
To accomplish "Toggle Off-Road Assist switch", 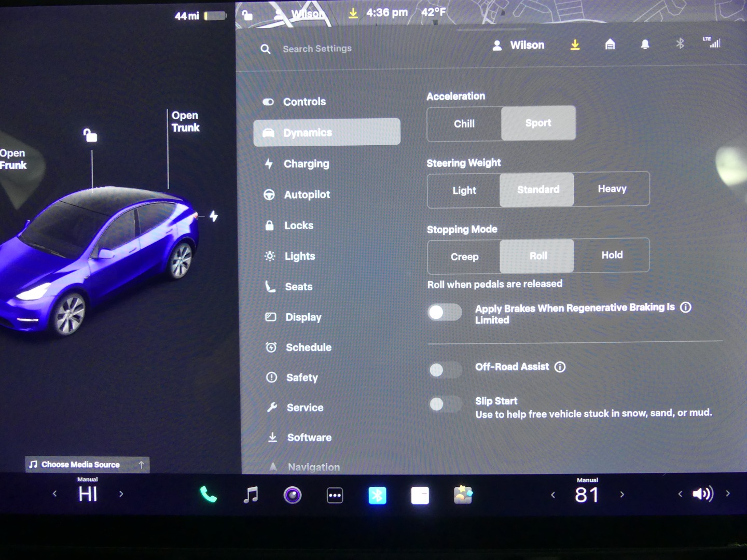I will coord(445,370).
